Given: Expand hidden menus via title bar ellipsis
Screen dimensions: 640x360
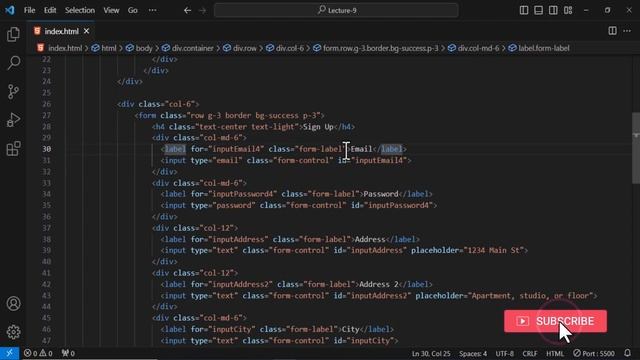Looking at the screenshot, I should (x=153, y=10).
